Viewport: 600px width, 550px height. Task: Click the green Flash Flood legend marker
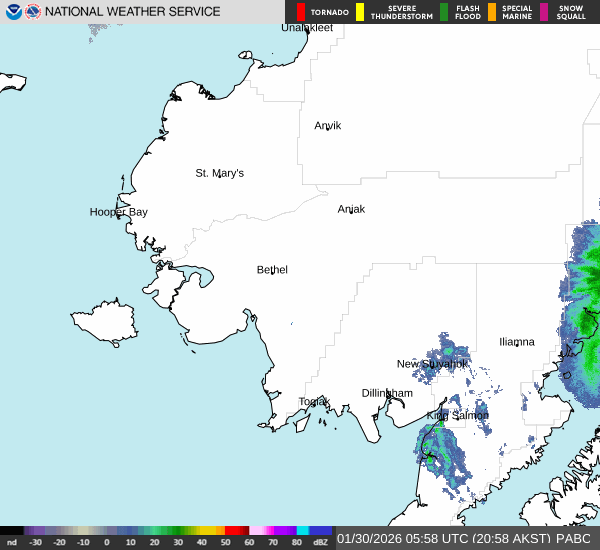(444, 12)
